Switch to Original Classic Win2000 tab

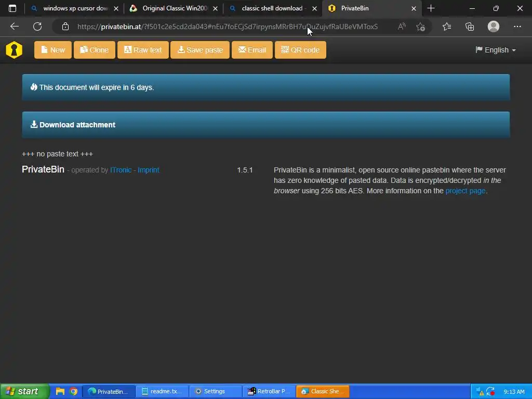[x=170, y=8]
